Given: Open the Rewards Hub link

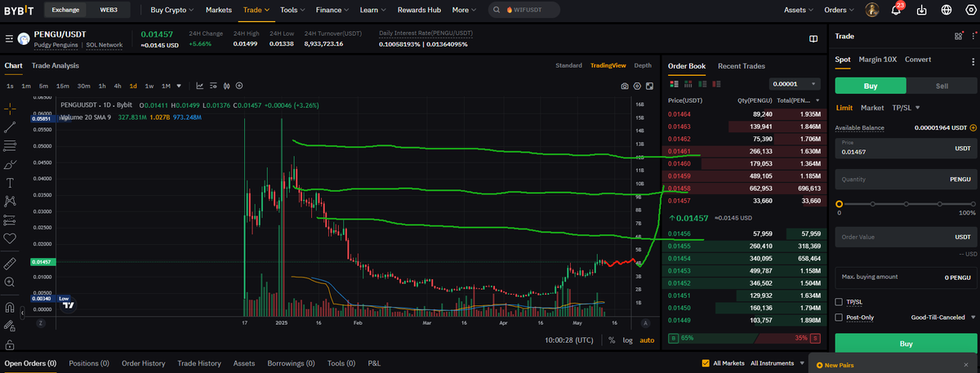Looking at the screenshot, I should tap(419, 10).
